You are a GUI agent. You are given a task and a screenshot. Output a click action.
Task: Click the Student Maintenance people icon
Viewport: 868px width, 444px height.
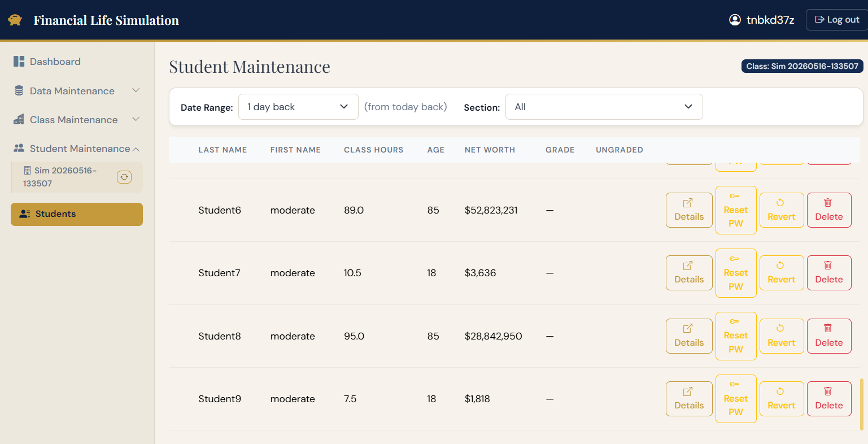(x=19, y=149)
